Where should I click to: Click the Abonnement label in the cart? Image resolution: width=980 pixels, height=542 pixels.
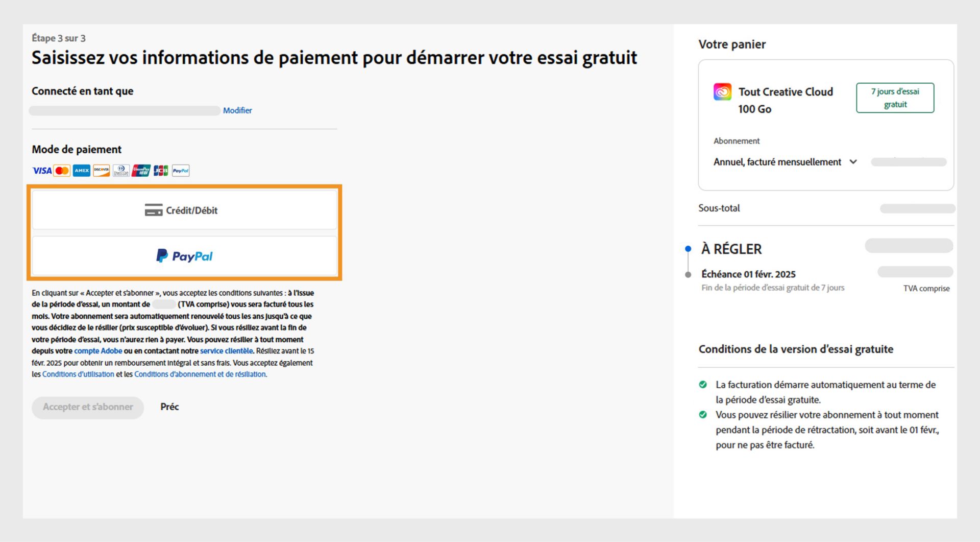[x=737, y=141]
